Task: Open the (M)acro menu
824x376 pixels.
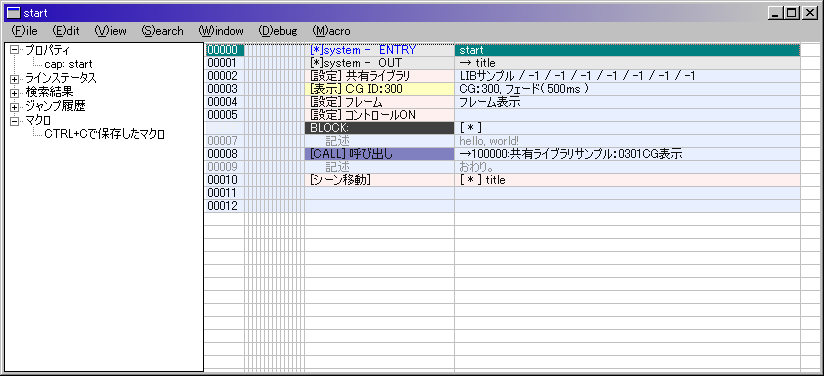Action: click(x=331, y=31)
